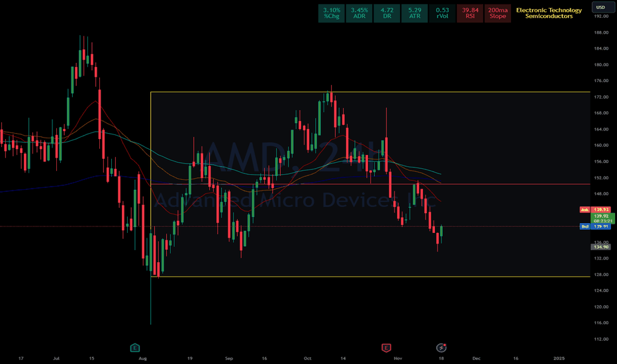Click the 39.84 RSI stat box

470,13
